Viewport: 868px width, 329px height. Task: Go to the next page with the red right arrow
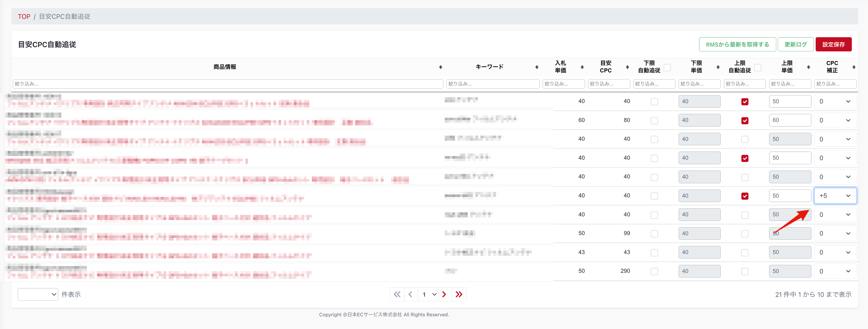pyautogui.click(x=444, y=294)
